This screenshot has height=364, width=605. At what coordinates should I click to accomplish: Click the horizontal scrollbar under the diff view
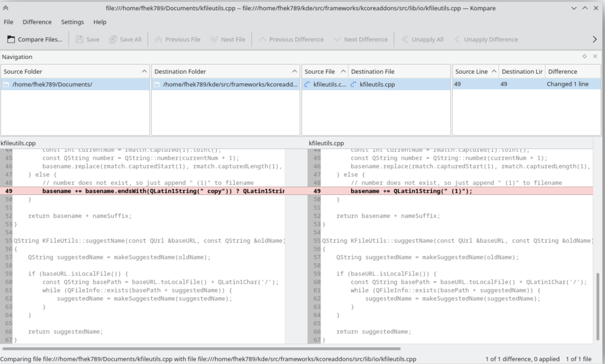tap(201, 349)
